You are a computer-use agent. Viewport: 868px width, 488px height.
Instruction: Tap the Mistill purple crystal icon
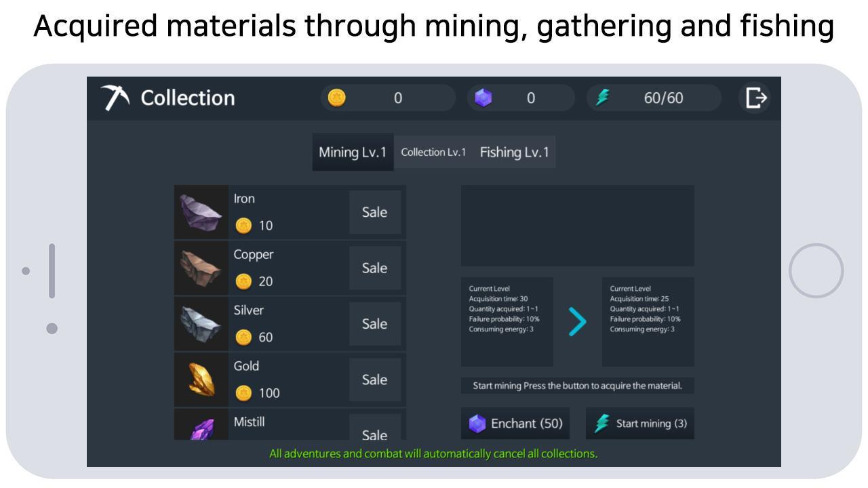coord(201,427)
